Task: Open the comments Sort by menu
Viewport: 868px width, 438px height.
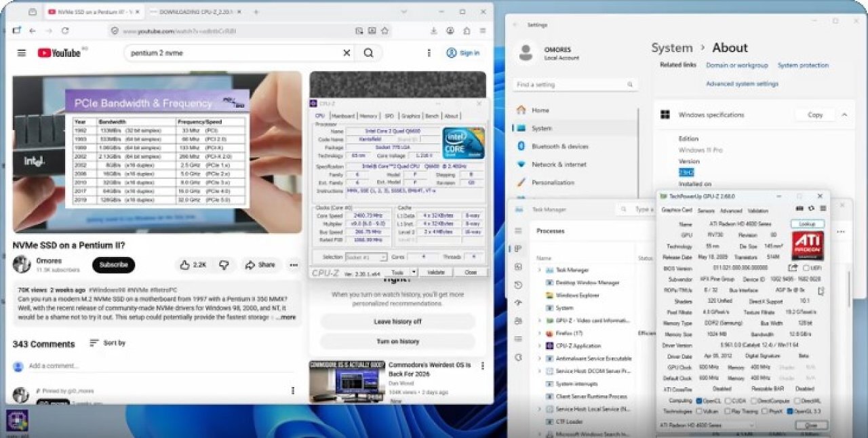Action: (x=107, y=343)
